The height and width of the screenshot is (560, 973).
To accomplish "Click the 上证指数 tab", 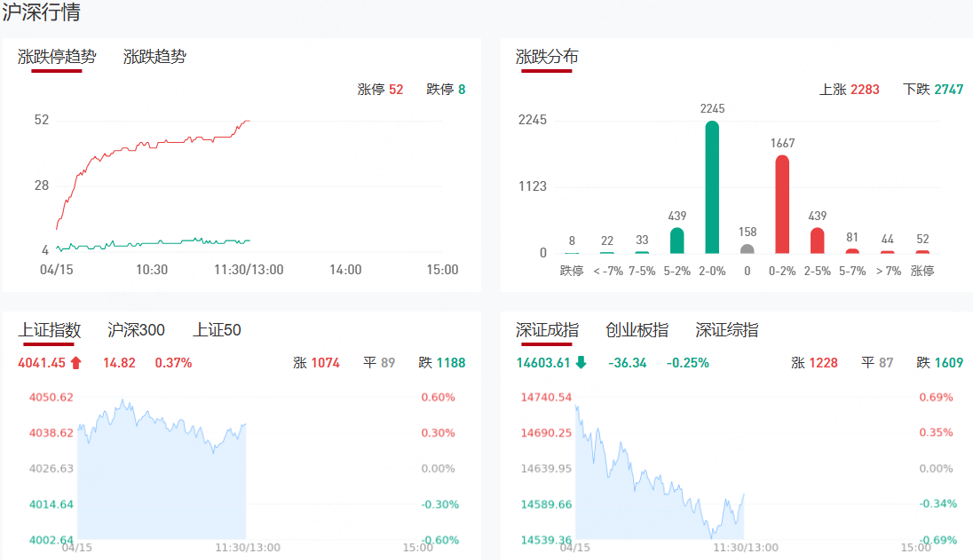I will (x=50, y=330).
